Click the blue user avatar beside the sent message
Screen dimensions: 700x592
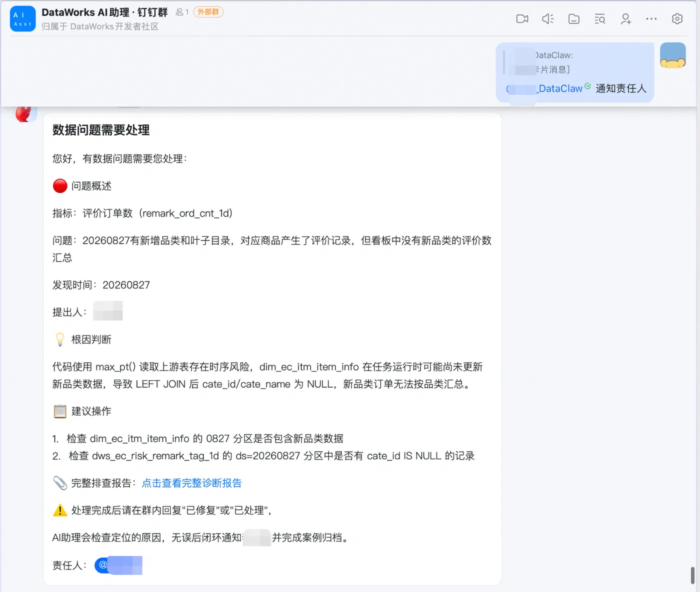[x=673, y=55]
